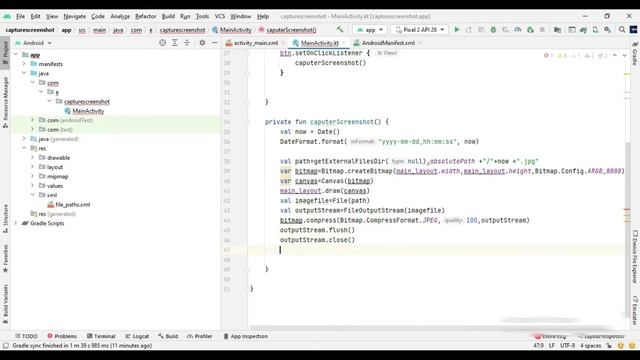The height and width of the screenshot is (360, 640).
Task: Click the Project Structure folder icon
Action: 557,30
